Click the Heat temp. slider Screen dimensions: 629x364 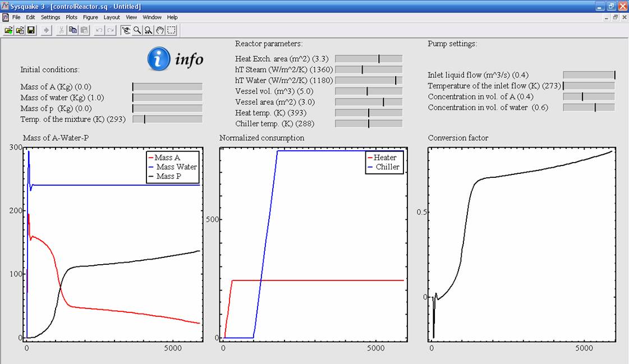point(369,113)
